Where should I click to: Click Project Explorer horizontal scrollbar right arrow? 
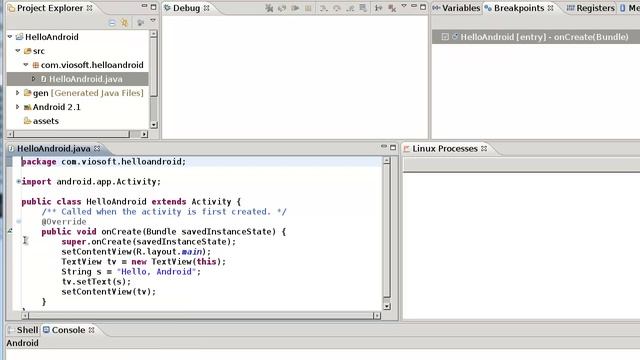point(144,134)
